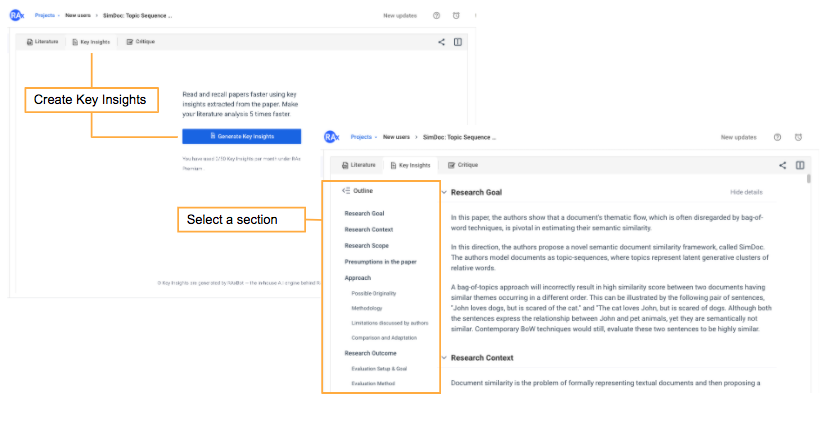Click the vertical scrollbar on the right

click(808, 179)
